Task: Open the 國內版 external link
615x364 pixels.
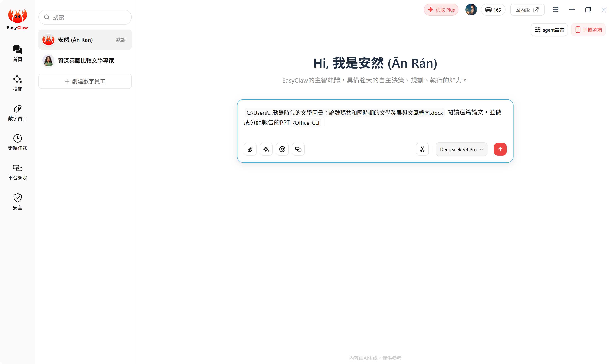Action: coord(527,10)
